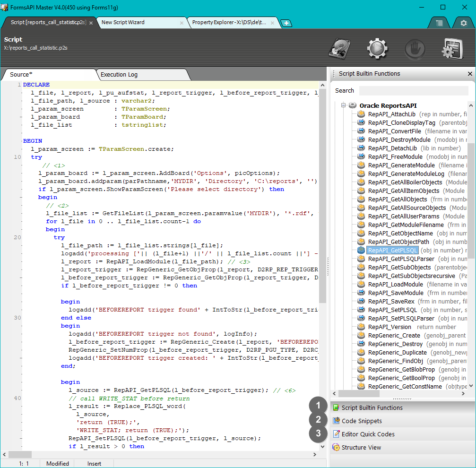Select RepGeneric_Destroy function
476x468 pixels.
395,344
